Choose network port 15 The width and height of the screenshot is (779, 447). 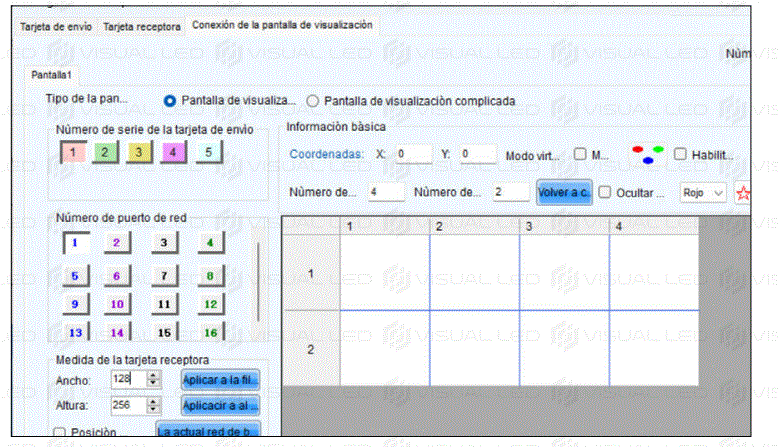tap(164, 332)
